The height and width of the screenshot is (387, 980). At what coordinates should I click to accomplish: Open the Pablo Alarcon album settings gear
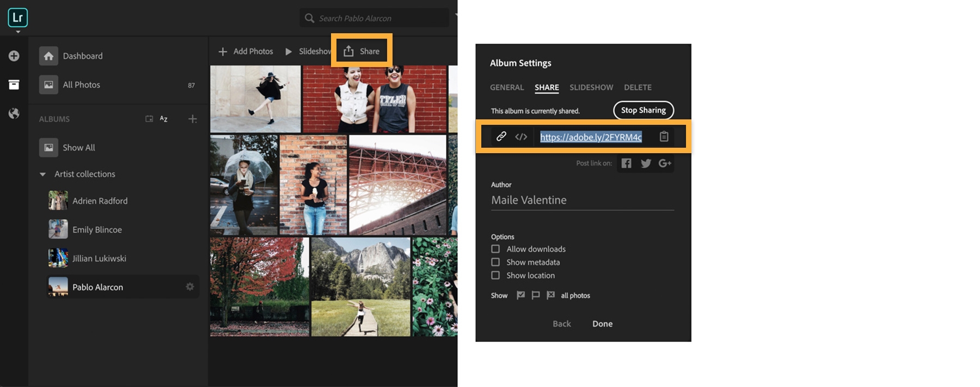(x=190, y=287)
